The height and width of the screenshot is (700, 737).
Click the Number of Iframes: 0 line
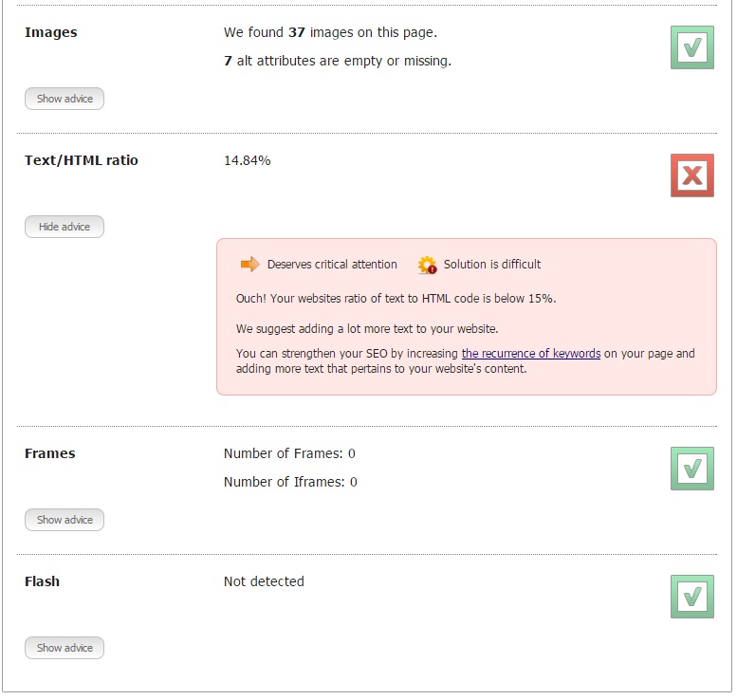pos(290,482)
